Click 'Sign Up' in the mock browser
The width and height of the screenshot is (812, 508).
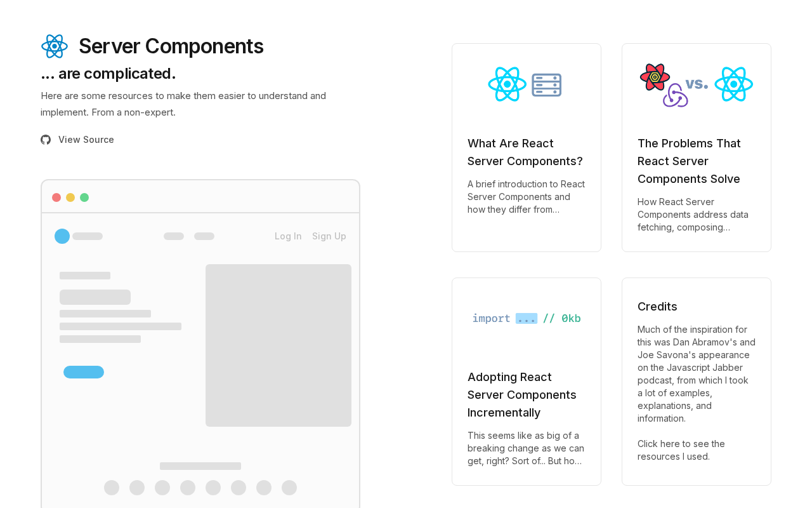click(329, 236)
